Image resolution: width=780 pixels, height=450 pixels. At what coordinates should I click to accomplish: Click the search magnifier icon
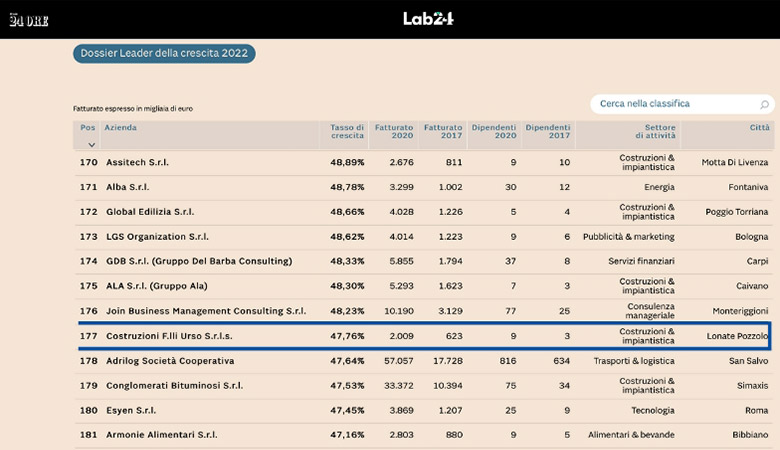(765, 104)
